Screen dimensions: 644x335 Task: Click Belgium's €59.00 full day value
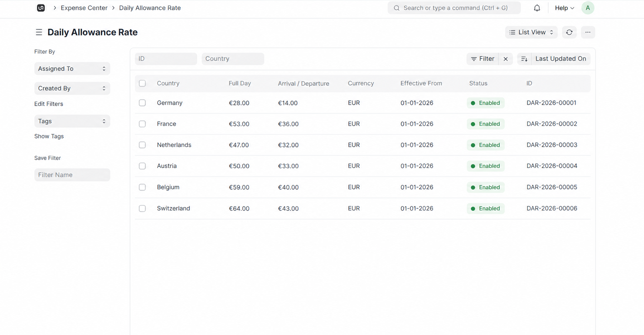tap(239, 187)
